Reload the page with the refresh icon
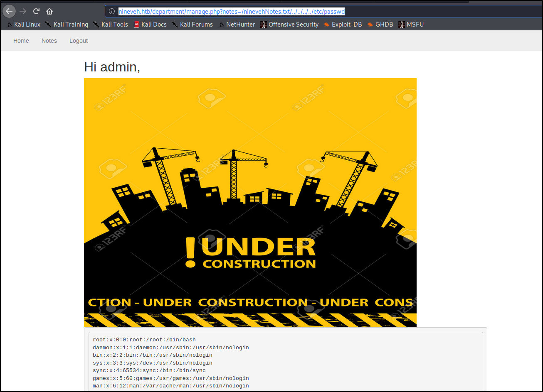 pyautogui.click(x=36, y=11)
